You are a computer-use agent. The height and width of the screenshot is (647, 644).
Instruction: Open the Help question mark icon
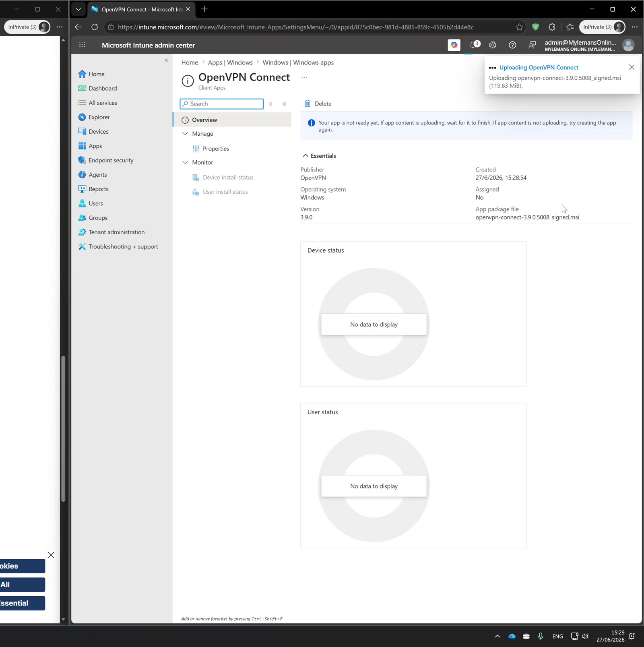(512, 45)
